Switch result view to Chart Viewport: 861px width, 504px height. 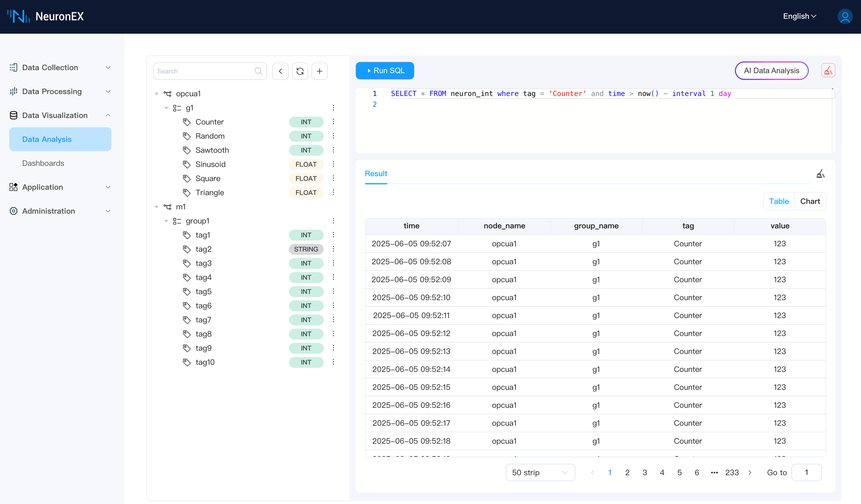pos(810,201)
